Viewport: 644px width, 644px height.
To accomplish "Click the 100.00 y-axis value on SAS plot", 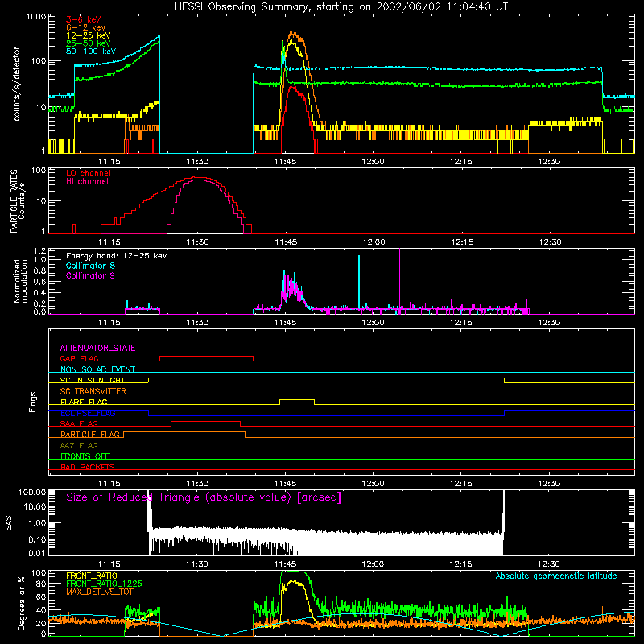I will [32, 492].
